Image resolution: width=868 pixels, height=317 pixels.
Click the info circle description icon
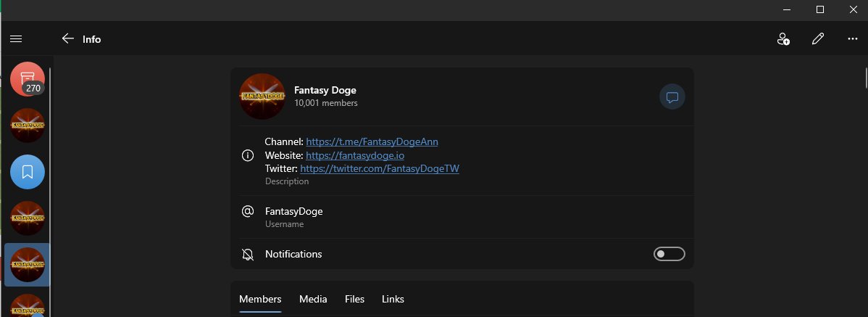[248, 155]
